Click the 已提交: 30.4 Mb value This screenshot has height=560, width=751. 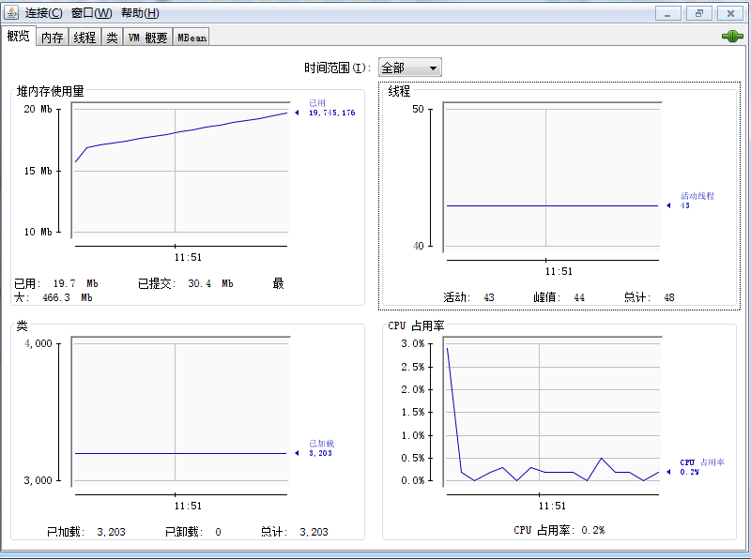185,283
